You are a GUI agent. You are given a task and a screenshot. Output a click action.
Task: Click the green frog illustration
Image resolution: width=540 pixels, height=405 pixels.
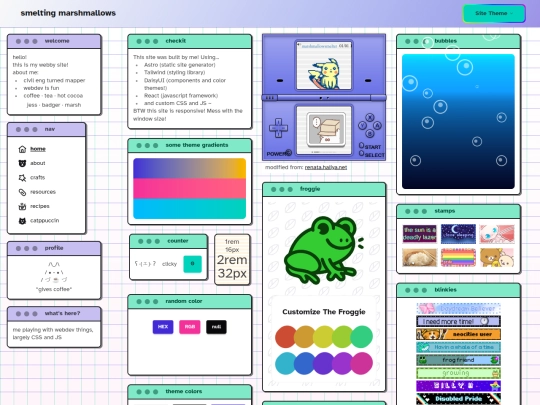coord(324,250)
